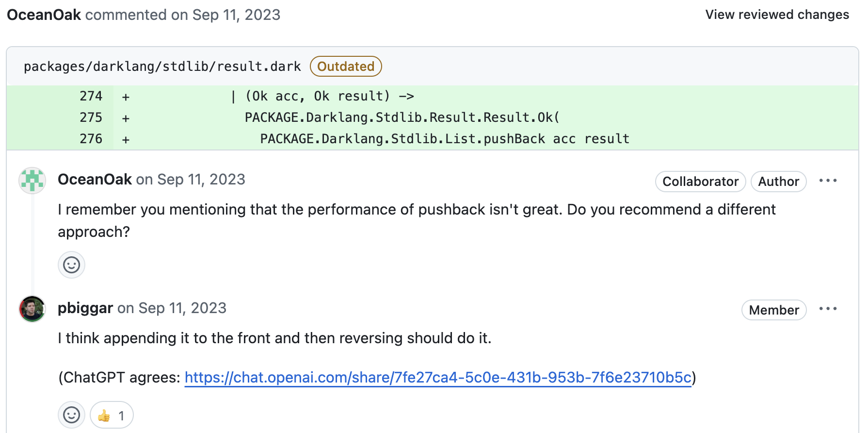Click the Collaborator badge

click(700, 182)
